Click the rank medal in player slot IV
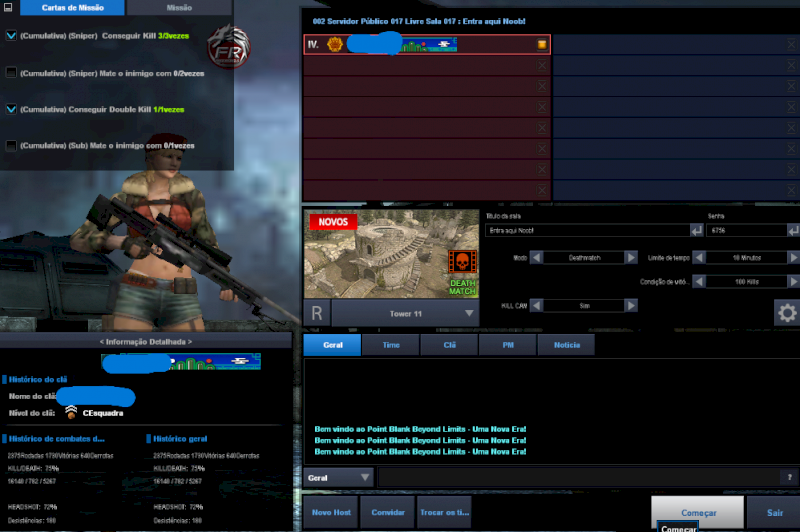 [x=335, y=44]
